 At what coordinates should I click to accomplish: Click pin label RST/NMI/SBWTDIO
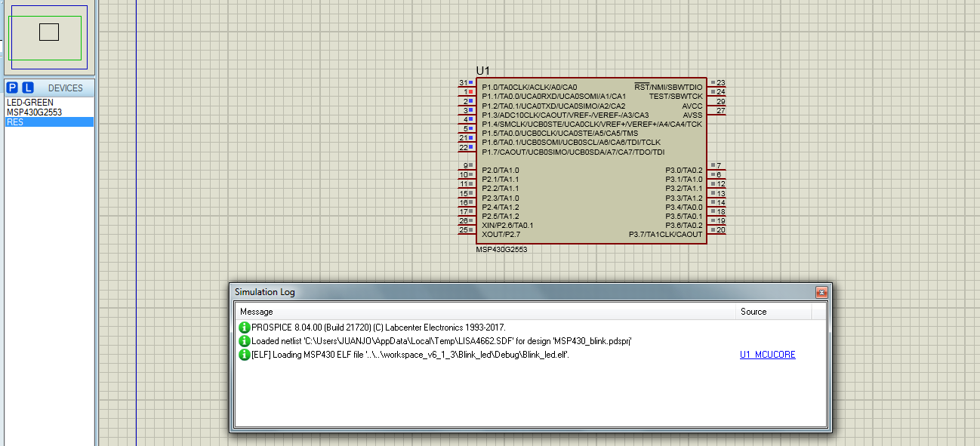668,88
